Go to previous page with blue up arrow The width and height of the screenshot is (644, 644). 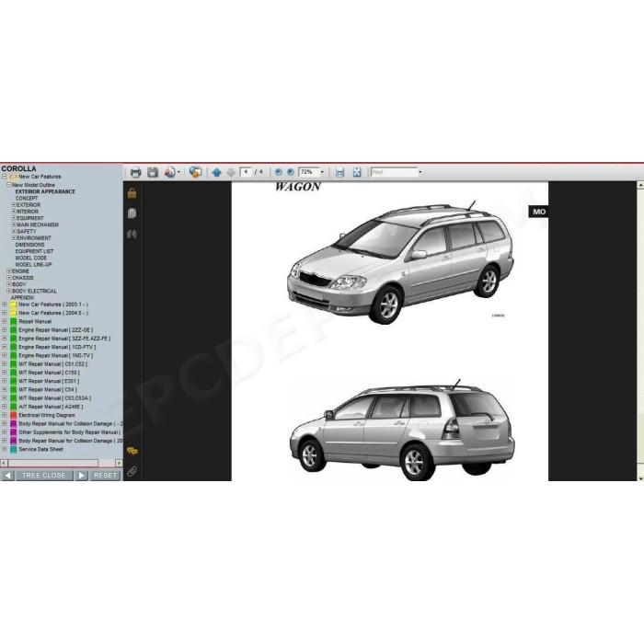pos(217,173)
